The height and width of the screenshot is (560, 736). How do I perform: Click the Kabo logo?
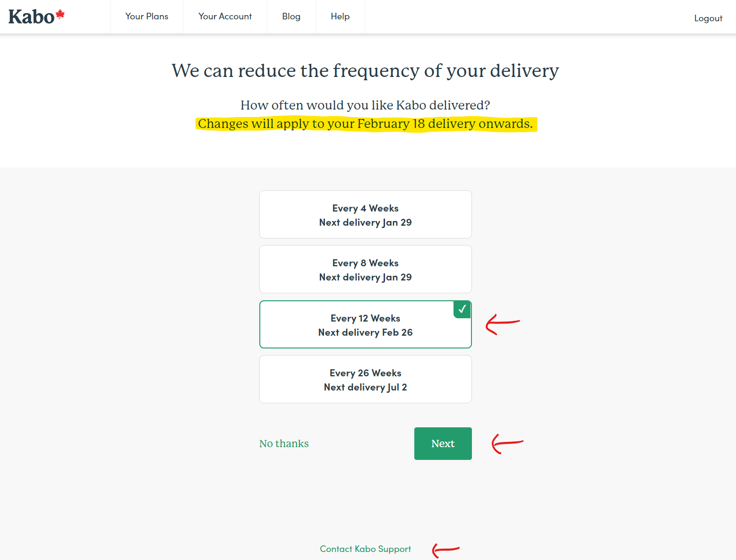36,17
